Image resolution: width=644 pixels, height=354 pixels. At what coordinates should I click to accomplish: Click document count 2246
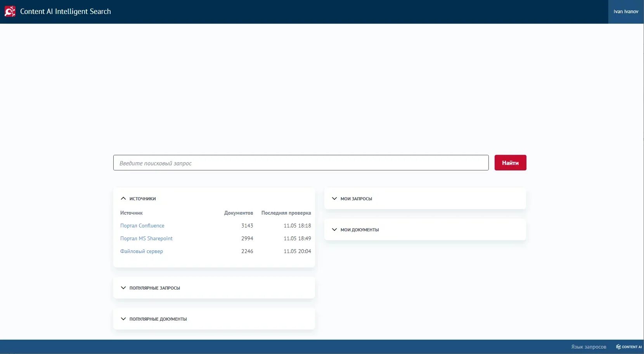pos(247,251)
